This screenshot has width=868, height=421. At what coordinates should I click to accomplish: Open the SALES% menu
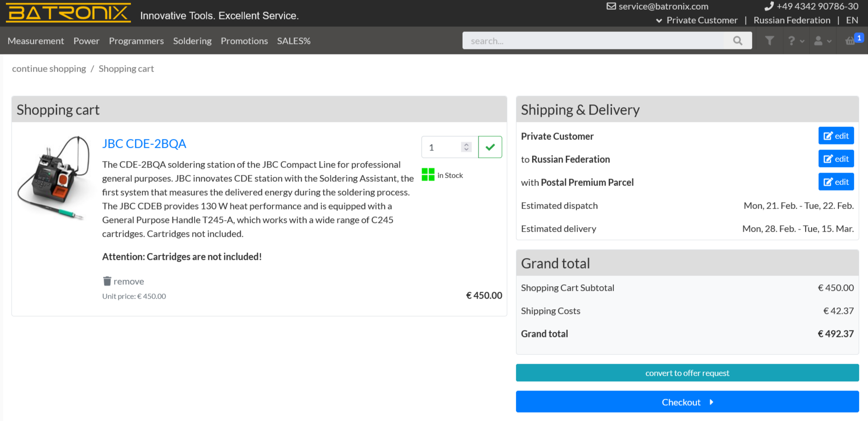[294, 41]
